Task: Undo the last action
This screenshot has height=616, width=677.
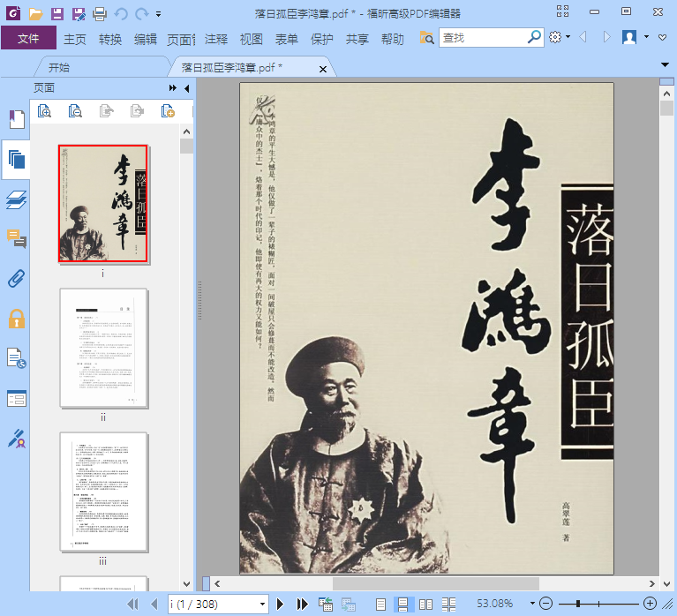Action: 121,14
